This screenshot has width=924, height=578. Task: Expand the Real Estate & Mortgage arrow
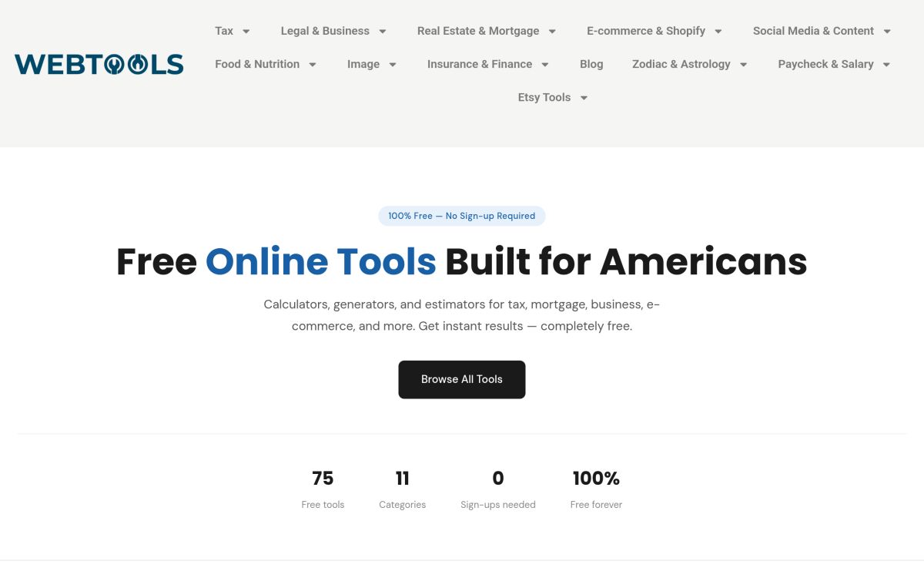pos(552,32)
